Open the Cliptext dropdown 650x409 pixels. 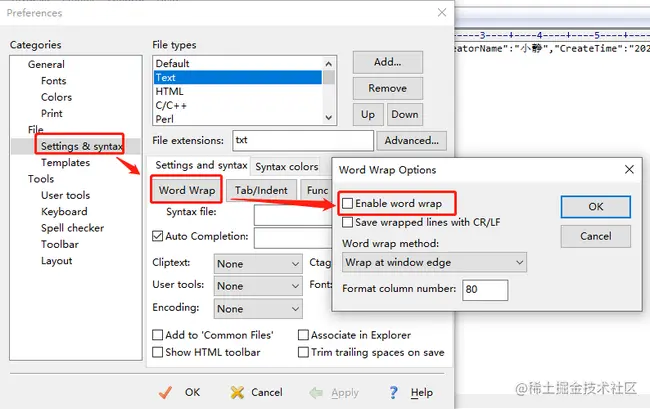point(258,264)
